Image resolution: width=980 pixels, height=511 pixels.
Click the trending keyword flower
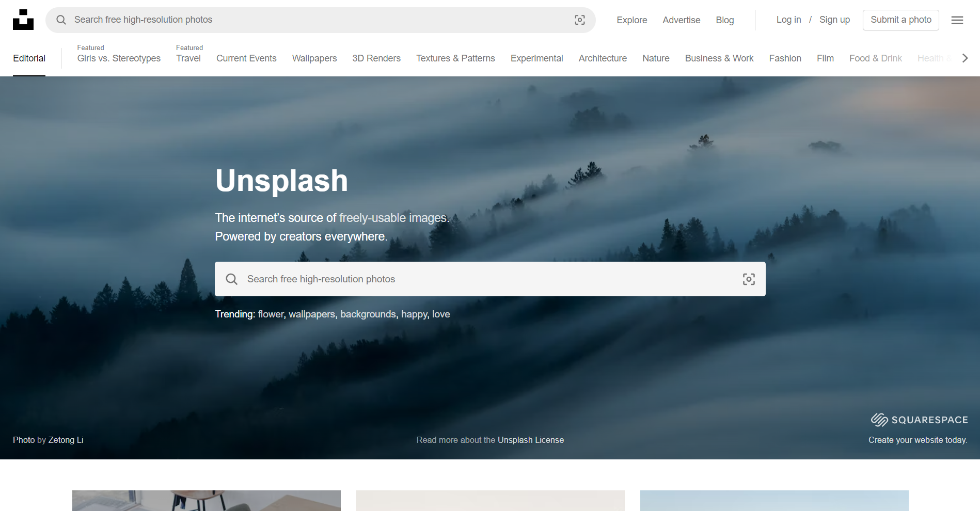[x=271, y=314]
